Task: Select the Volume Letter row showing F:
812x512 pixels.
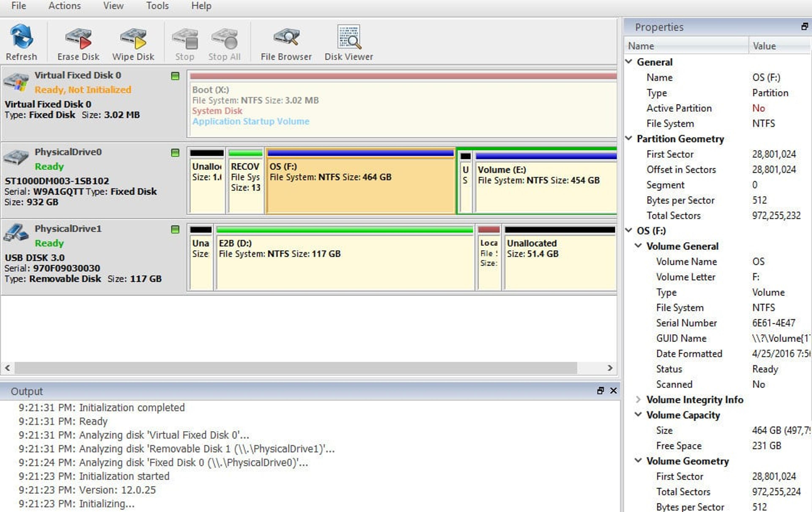Action: (717, 277)
